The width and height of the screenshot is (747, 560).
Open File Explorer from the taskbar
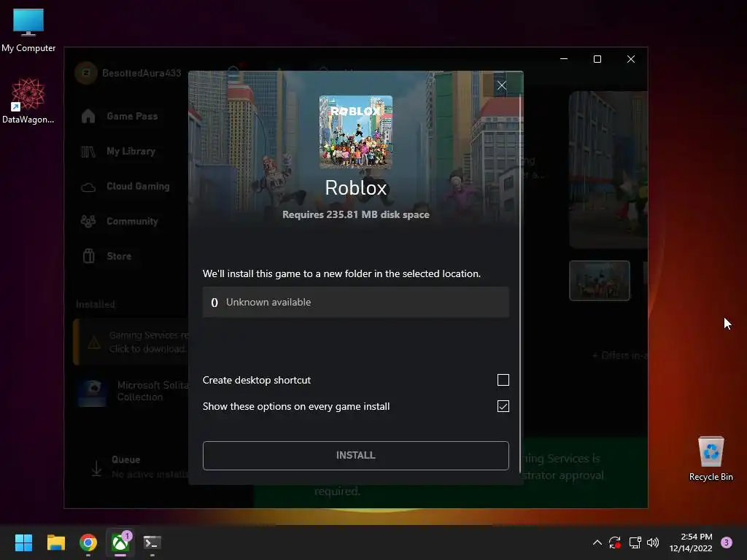point(55,542)
